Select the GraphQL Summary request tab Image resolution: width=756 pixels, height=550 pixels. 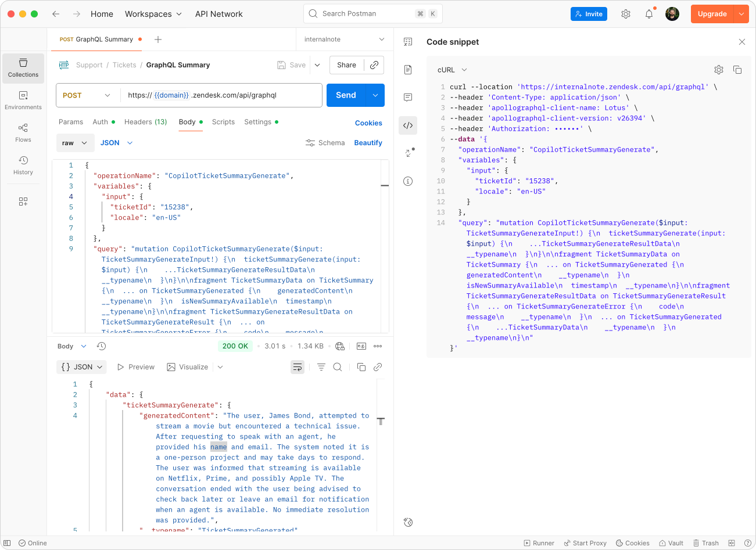click(x=100, y=39)
